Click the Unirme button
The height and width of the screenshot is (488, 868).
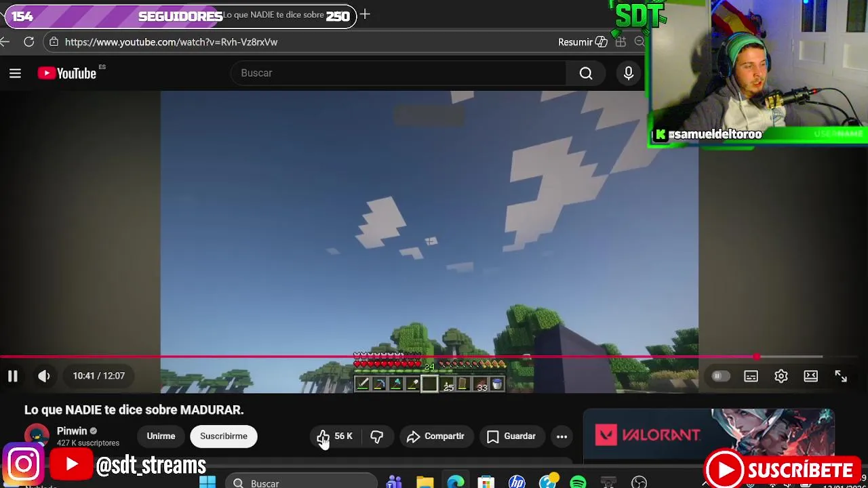coord(161,436)
